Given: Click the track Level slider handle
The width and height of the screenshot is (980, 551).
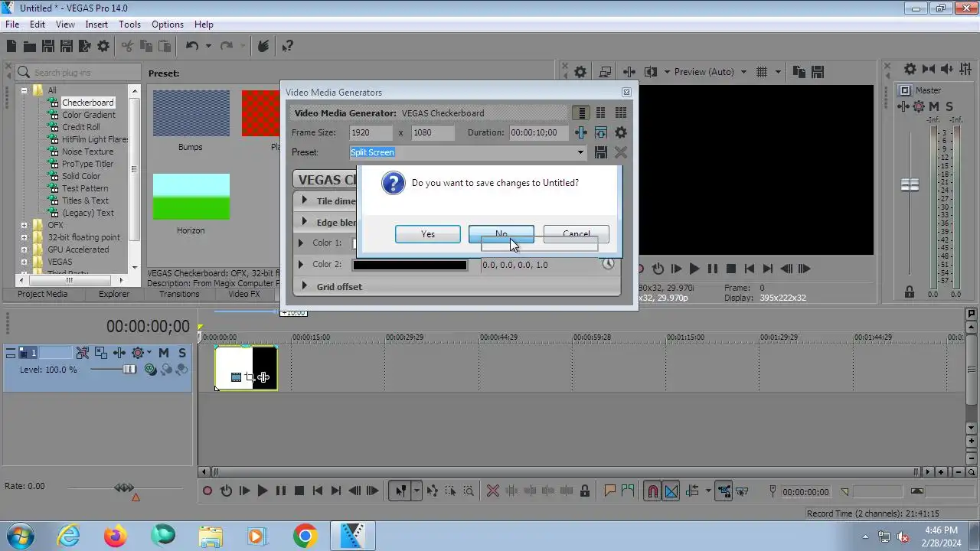Looking at the screenshot, I should (129, 370).
